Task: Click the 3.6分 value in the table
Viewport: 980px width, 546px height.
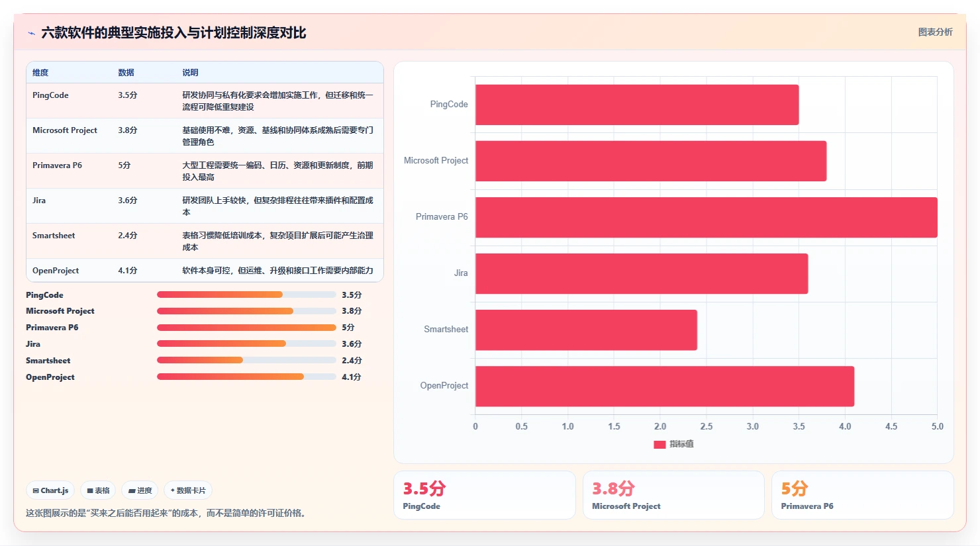Action: point(128,201)
